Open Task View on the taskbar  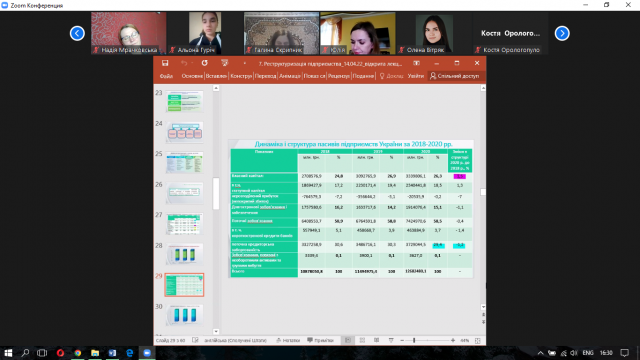(x=42, y=353)
